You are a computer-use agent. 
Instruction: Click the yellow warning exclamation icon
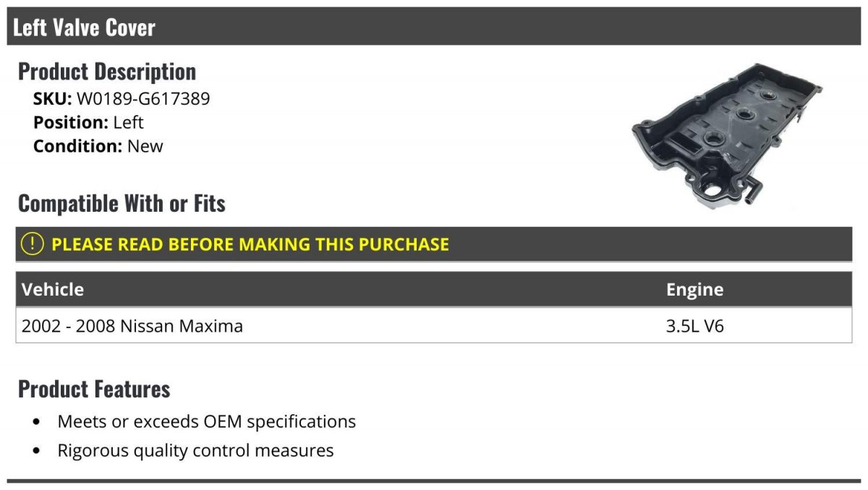coord(32,244)
